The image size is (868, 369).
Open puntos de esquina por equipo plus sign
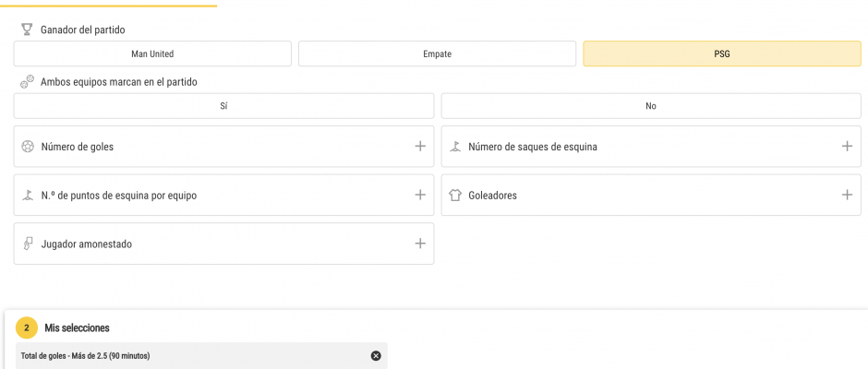pos(420,195)
